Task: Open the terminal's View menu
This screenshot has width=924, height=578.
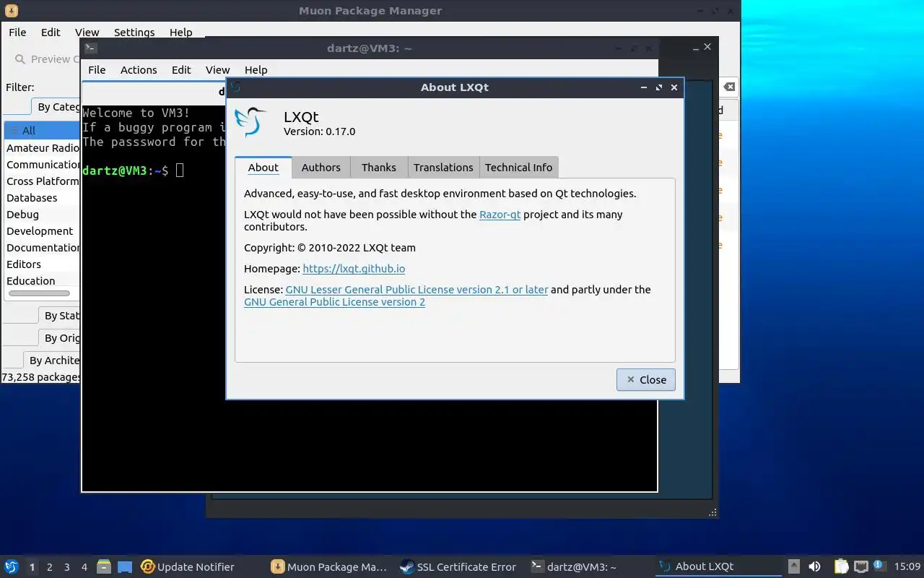Action: pyautogui.click(x=217, y=70)
